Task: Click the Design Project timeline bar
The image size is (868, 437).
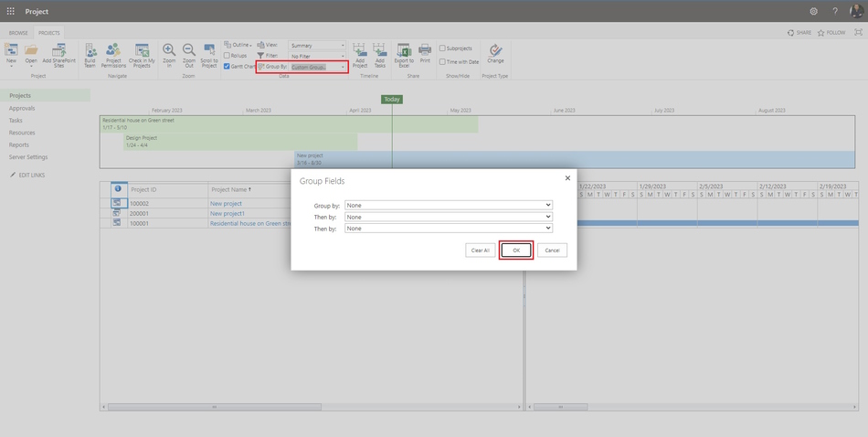Action: click(240, 141)
